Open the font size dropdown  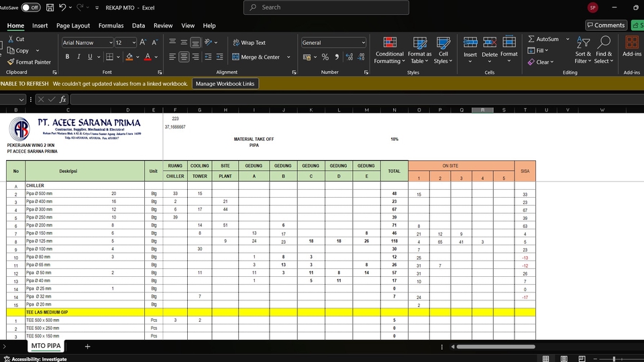(134, 43)
